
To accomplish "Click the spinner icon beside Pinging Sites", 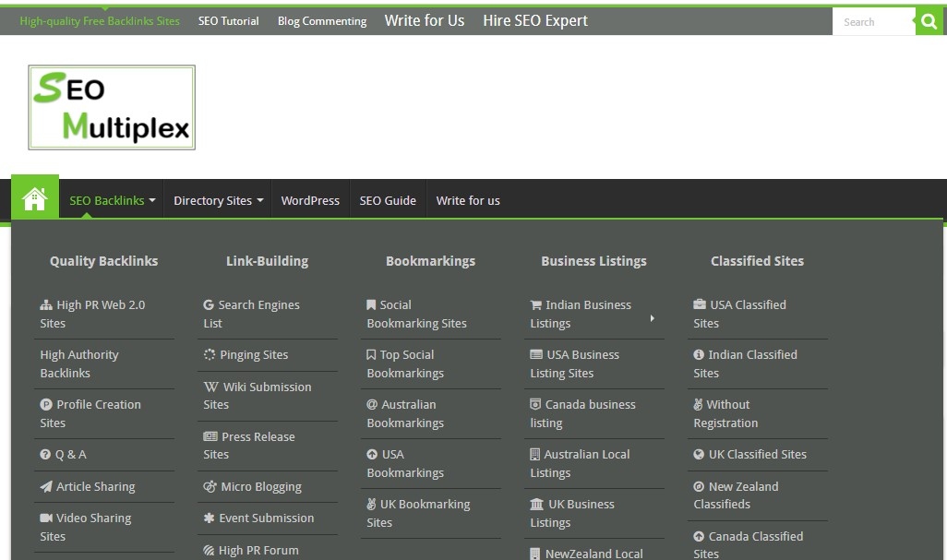I will [210, 355].
